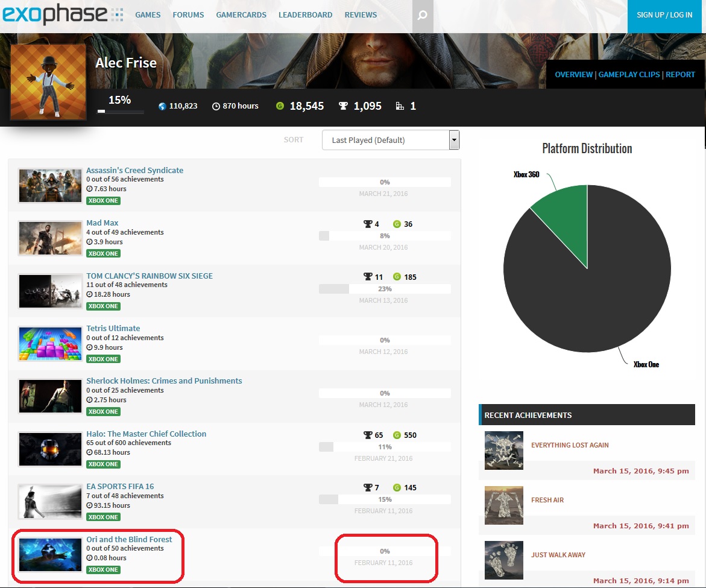Click the green gamerscore icon beside 18,545
The width and height of the screenshot is (706, 588).
tap(280, 106)
